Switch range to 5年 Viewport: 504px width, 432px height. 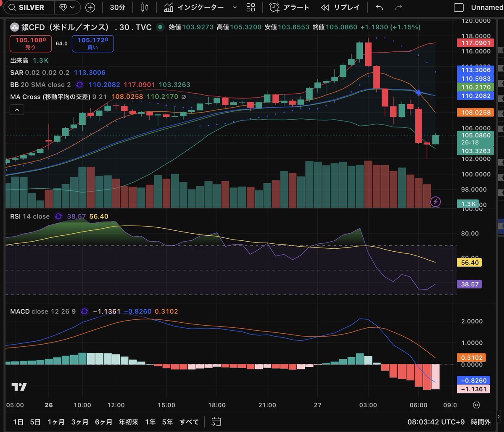tap(167, 422)
